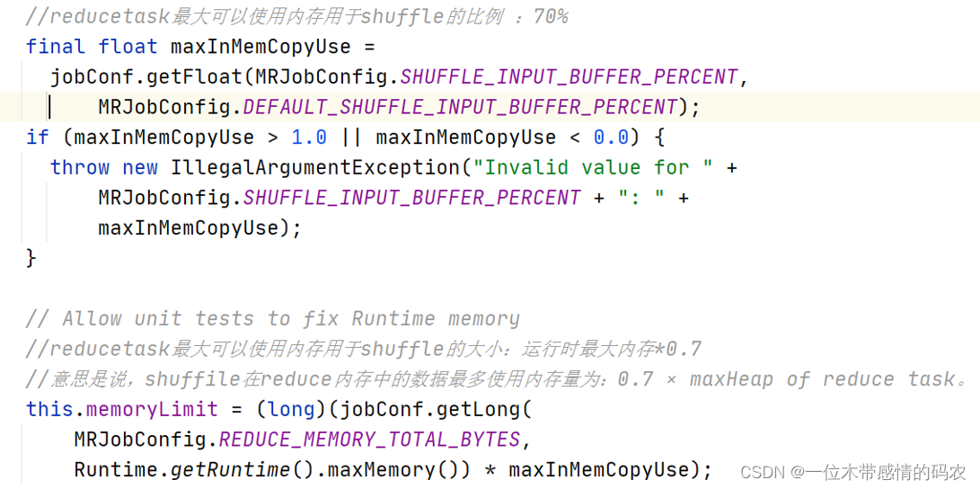The height and width of the screenshot is (489, 980).
Task: Click the new keyword before IllegalArgumentException
Action: [x=140, y=167]
